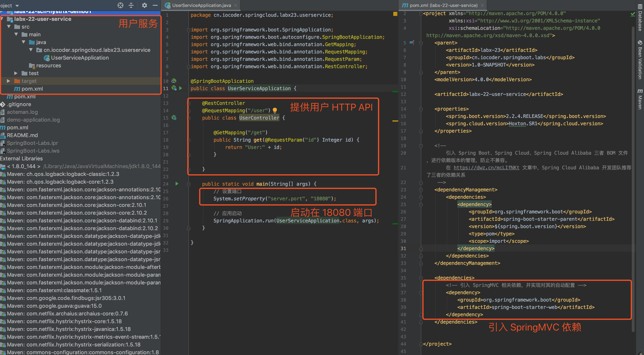The width and height of the screenshot is (644, 355).
Task: Switch to the UserServiceApplication.java tab
Action: point(201,5)
